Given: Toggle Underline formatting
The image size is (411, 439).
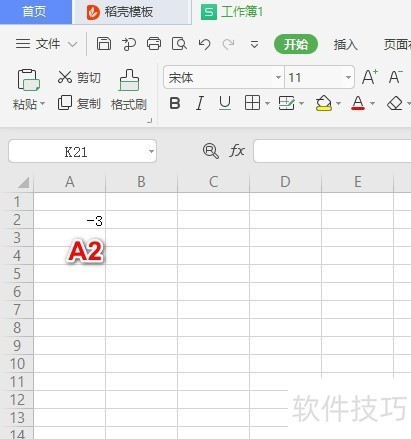Looking at the screenshot, I should point(225,103).
